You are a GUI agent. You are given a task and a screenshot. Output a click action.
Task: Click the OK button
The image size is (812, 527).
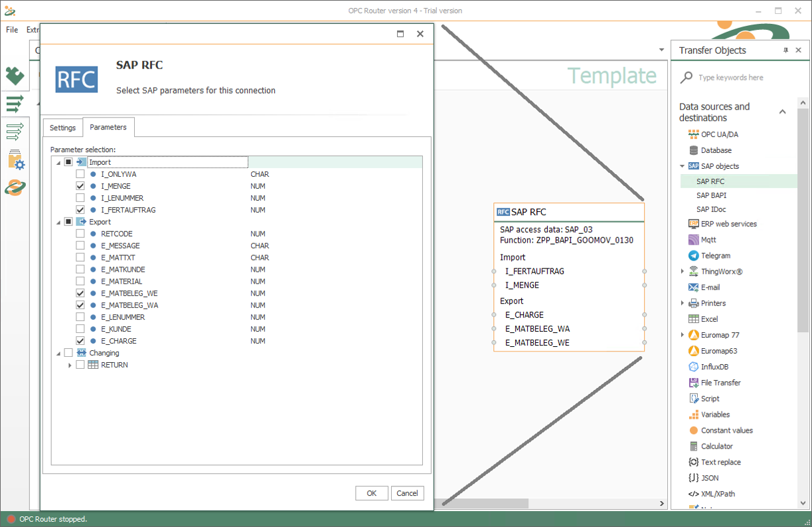[x=371, y=493]
